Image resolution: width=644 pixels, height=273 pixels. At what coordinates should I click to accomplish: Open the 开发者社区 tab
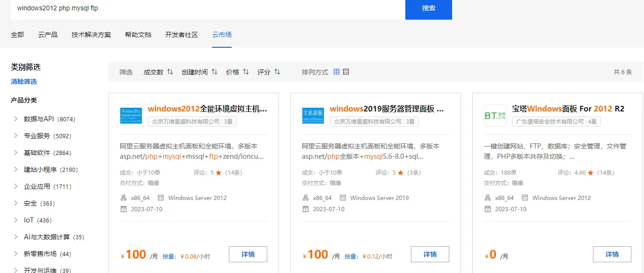pyautogui.click(x=182, y=34)
